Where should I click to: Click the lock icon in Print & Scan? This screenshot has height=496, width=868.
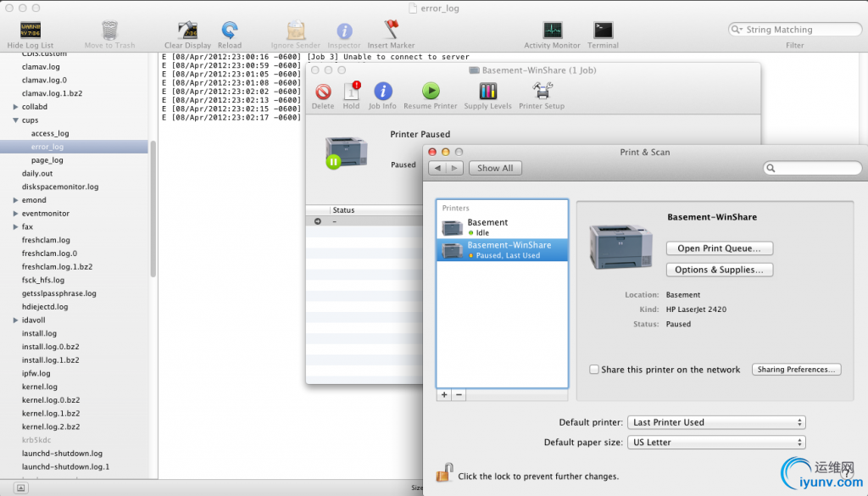tap(444, 473)
